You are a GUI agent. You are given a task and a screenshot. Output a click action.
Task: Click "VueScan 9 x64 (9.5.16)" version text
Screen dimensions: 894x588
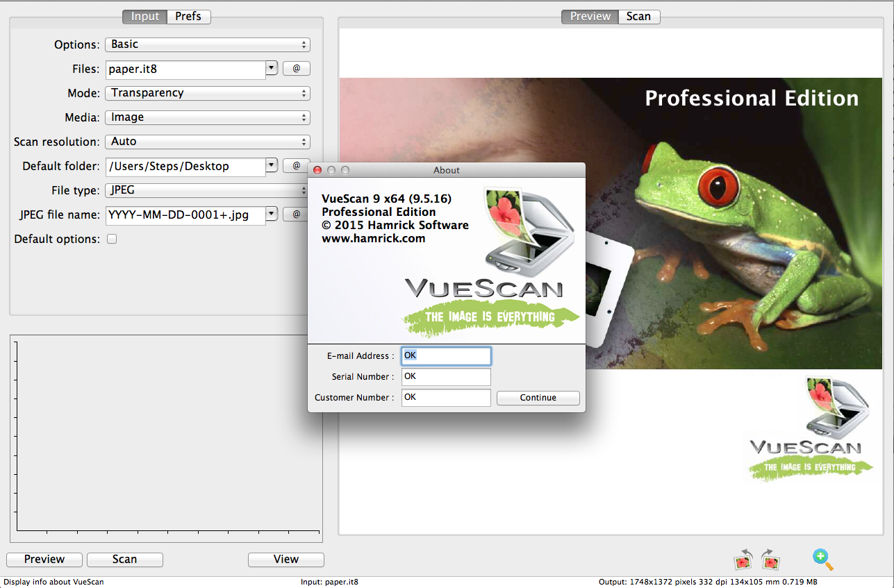click(x=387, y=199)
